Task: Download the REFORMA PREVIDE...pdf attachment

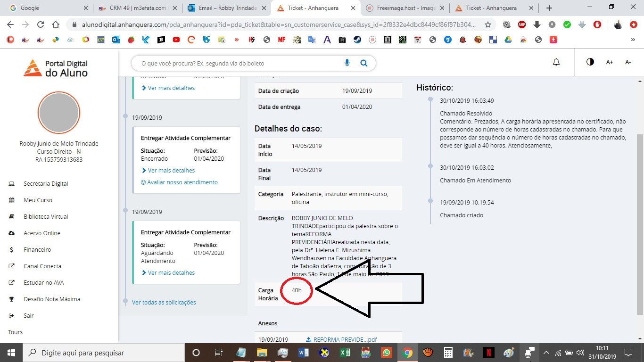Action: [x=341, y=339]
